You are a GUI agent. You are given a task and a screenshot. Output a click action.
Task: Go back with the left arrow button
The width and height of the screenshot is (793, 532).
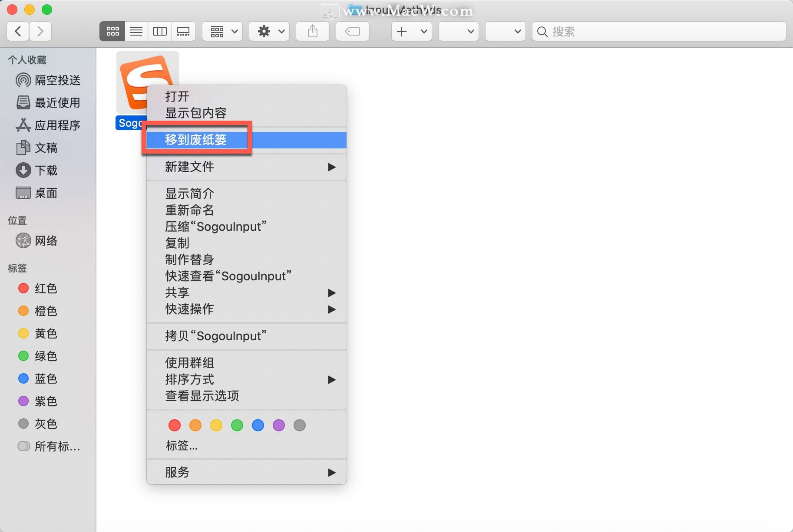(18, 31)
